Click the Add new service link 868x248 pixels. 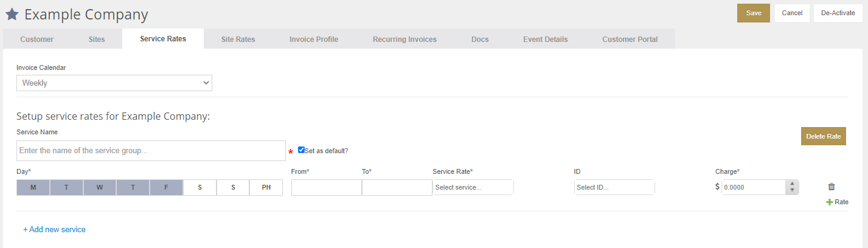[x=54, y=229]
